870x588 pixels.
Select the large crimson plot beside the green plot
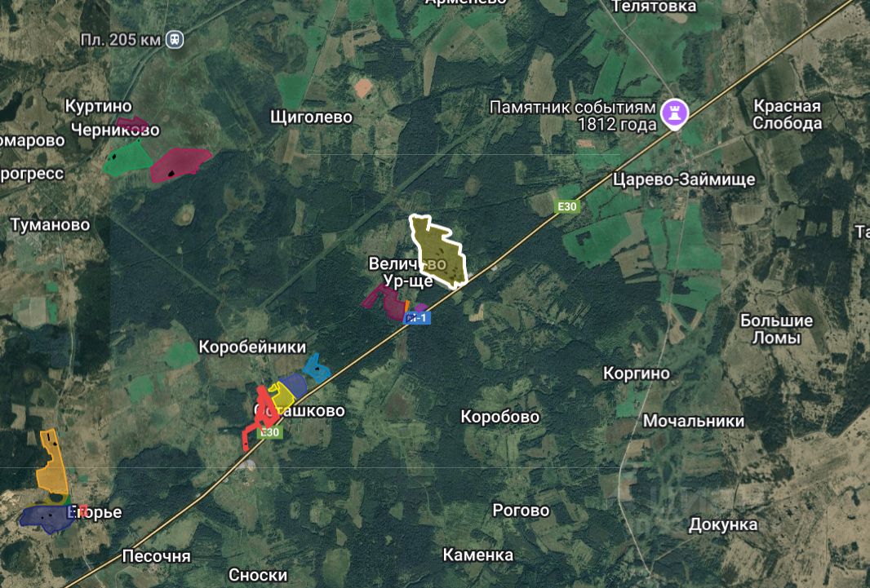click(180, 164)
